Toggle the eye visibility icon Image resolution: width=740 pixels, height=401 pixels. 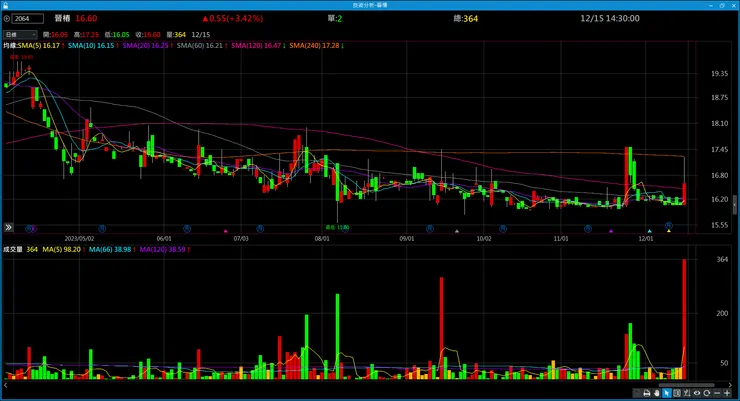697,393
